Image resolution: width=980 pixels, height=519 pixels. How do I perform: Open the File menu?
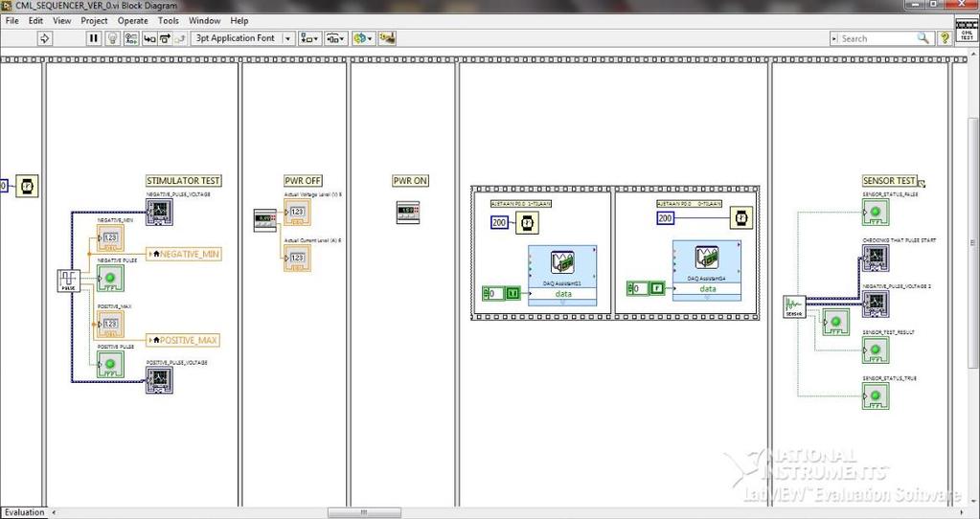point(11,21)
